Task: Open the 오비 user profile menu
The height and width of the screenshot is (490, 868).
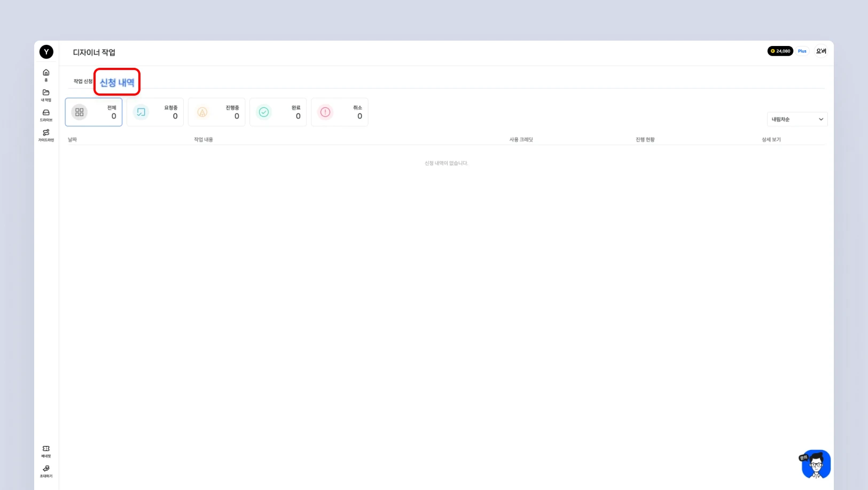Action: coord(821,51)
